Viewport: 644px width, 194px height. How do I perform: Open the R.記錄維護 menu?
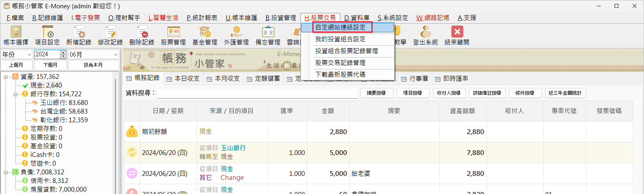point(47,18)
